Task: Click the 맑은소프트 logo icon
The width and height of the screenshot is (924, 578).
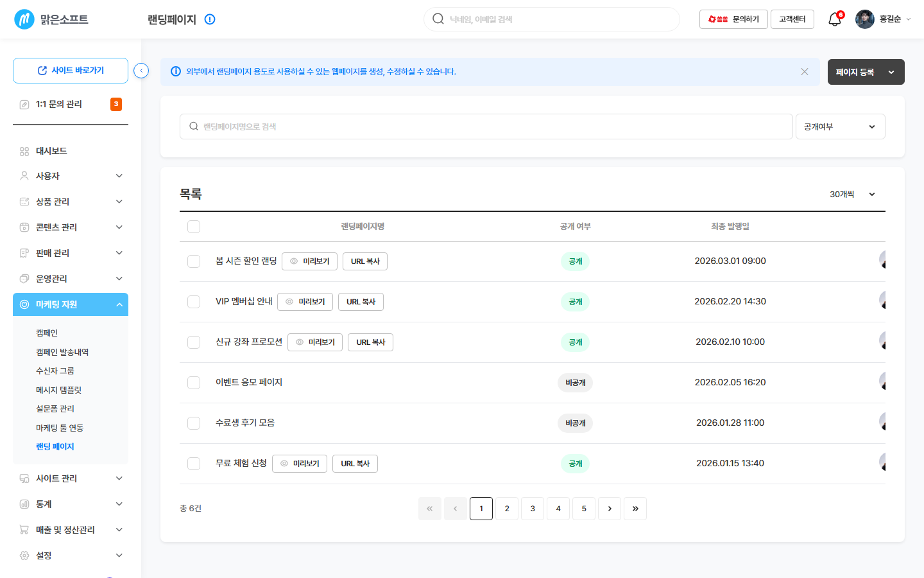Action: [x=24, y=19]
